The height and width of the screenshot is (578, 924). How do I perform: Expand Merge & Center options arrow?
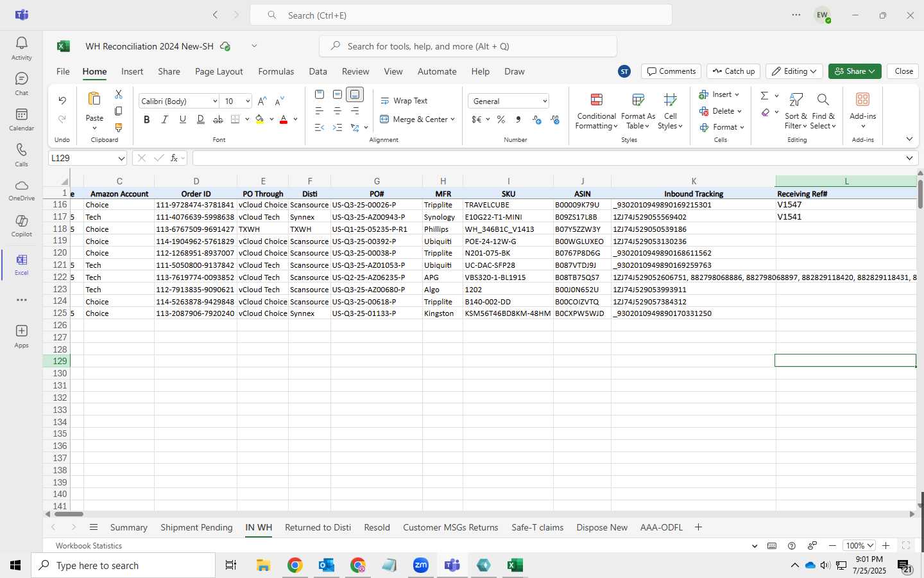click(x=452, y=119)
